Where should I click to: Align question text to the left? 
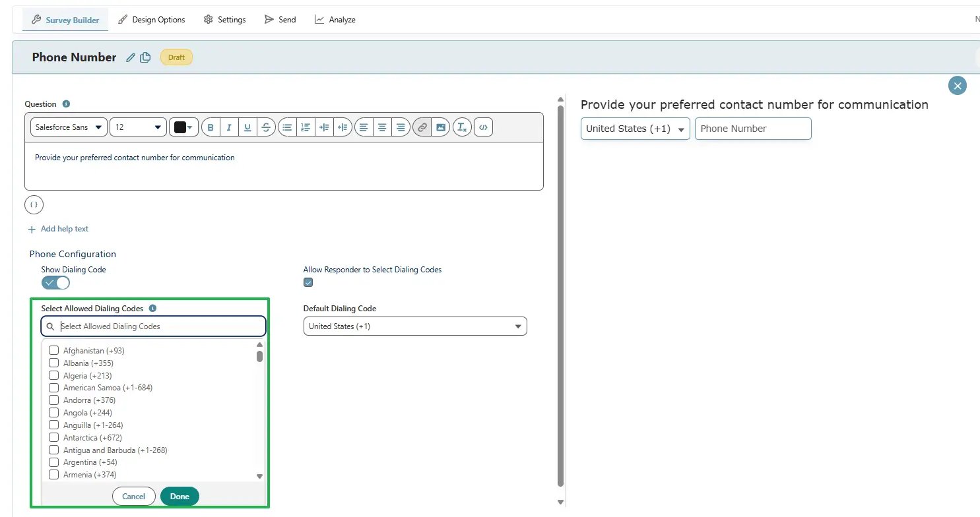click(364, 127)
